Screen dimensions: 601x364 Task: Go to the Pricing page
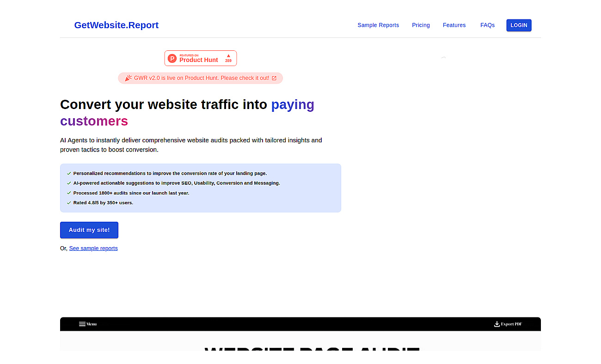click(x=421, y=25)
